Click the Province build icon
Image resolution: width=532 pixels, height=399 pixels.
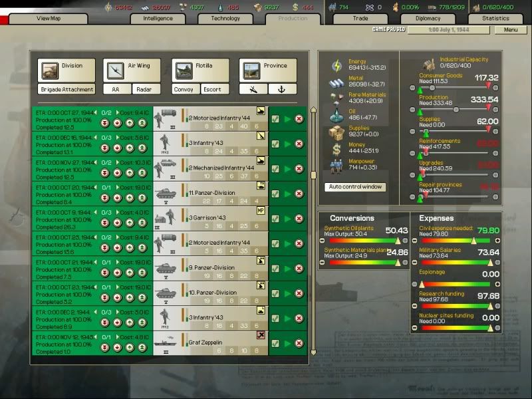tap(251, 70)
